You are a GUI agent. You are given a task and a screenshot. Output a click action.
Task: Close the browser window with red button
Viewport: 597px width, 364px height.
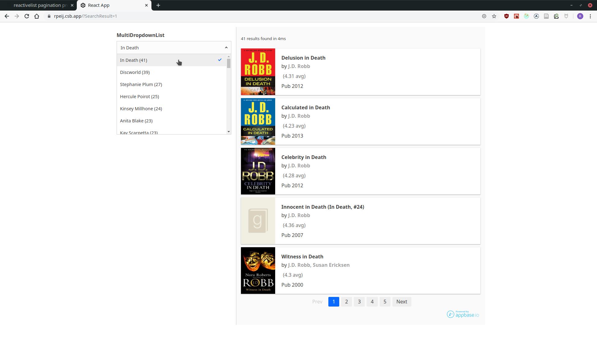pos(590,5)
